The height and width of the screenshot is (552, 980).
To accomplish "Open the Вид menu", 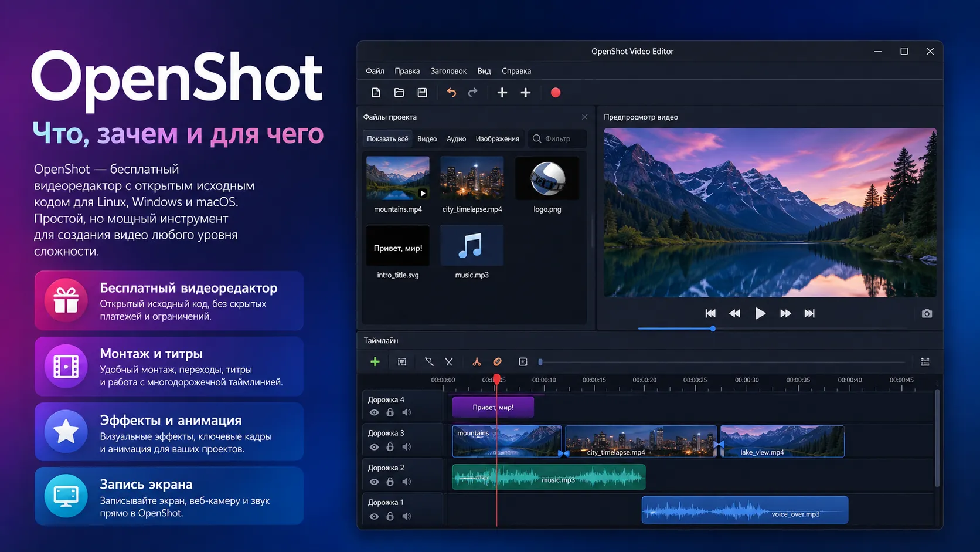I will click(x=484, y=71).
